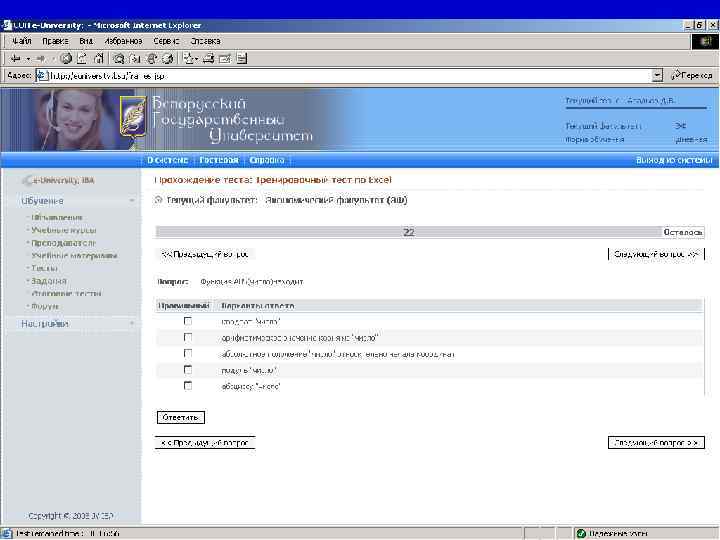Image resolution: width=720 pixels, height=540 pixels.
Task: Check the answer checkbox for модуль 'число'
Action: point(188,370)
